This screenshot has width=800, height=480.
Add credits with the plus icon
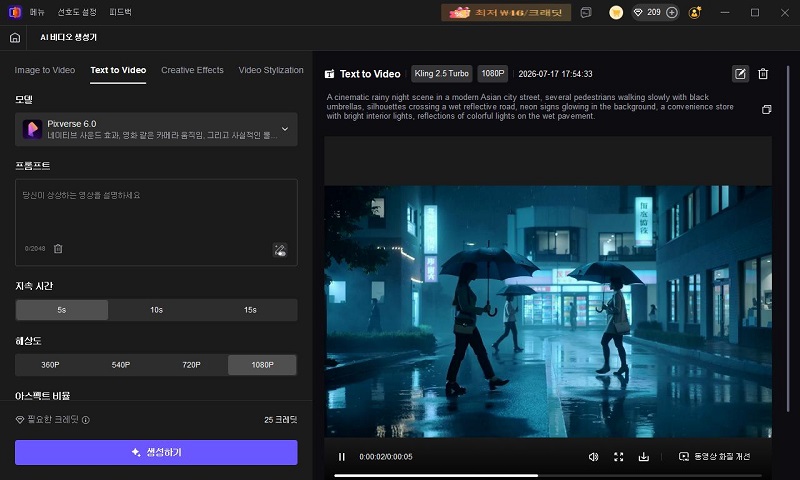[672, 12]
